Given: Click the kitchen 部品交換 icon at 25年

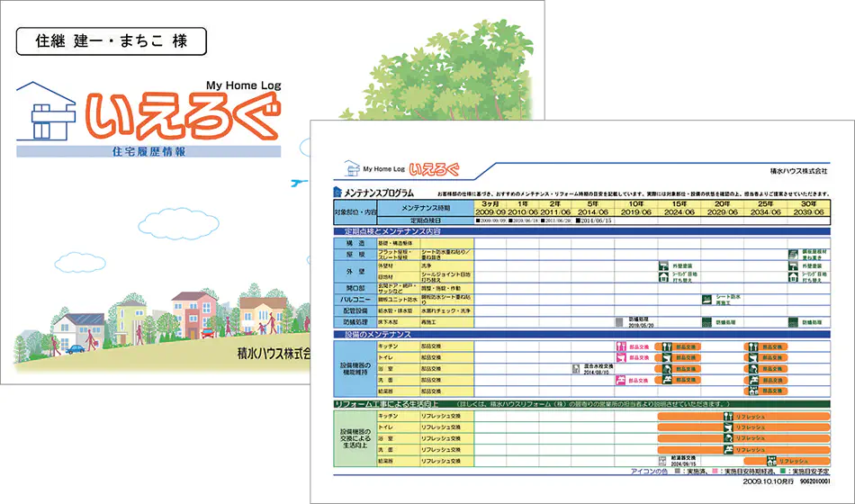Looking at the screenshot, I should click(753, 346).
